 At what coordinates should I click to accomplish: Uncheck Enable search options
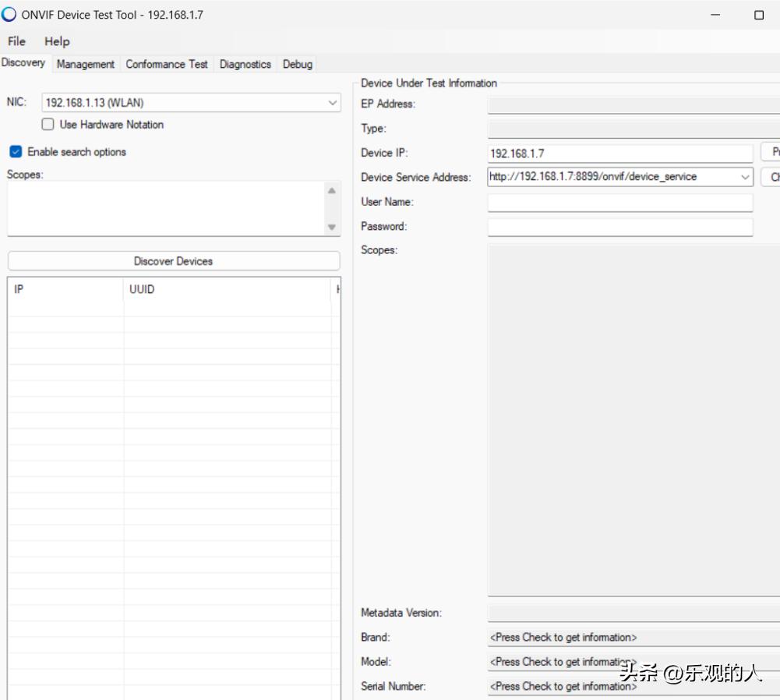(x=16, y=152)
